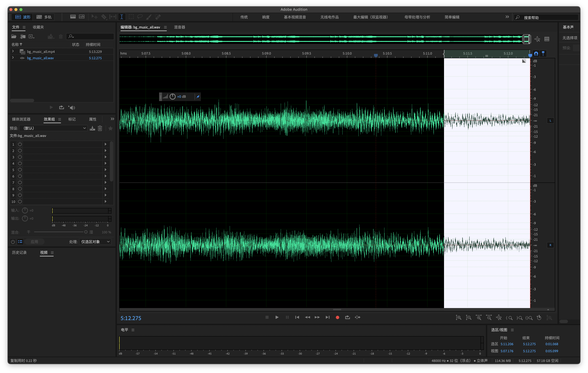Select the Paintbrush Selection tool
This screenshot has height=373, width=588.
pyautogui.click(x=149, y=17)
